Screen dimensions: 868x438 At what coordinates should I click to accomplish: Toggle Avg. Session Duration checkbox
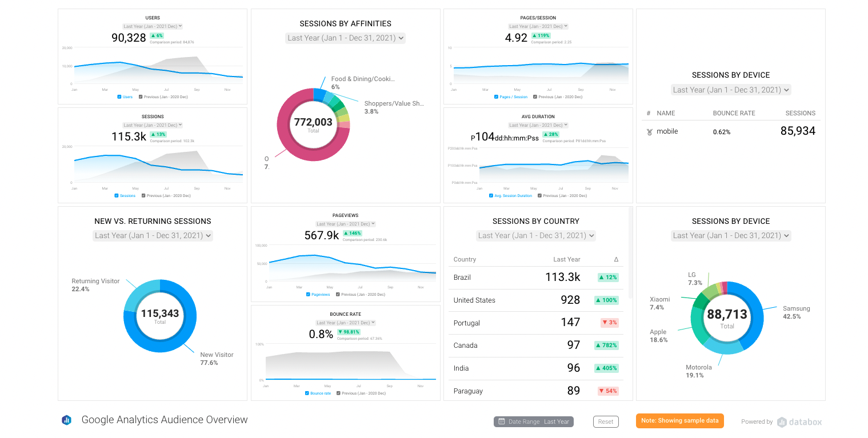491,196
